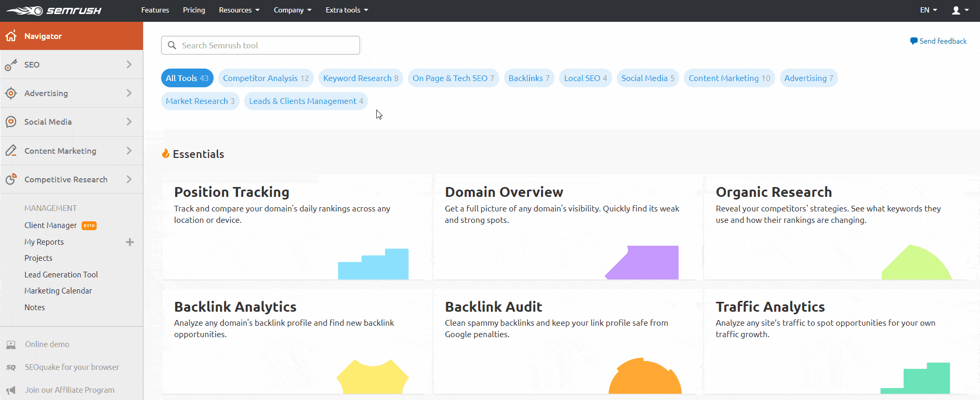980x400 pixels.
Task: Filter by Keyword Research
Action: pos(361,78)
